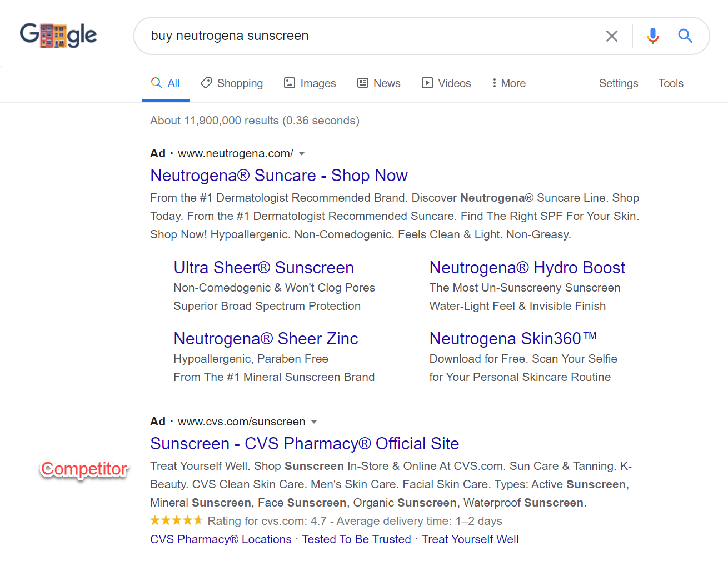This screenshot has width=728, height=561.
Task: Open Neutrogena Hydro Boost sitelink
Action: pos(527,268)
